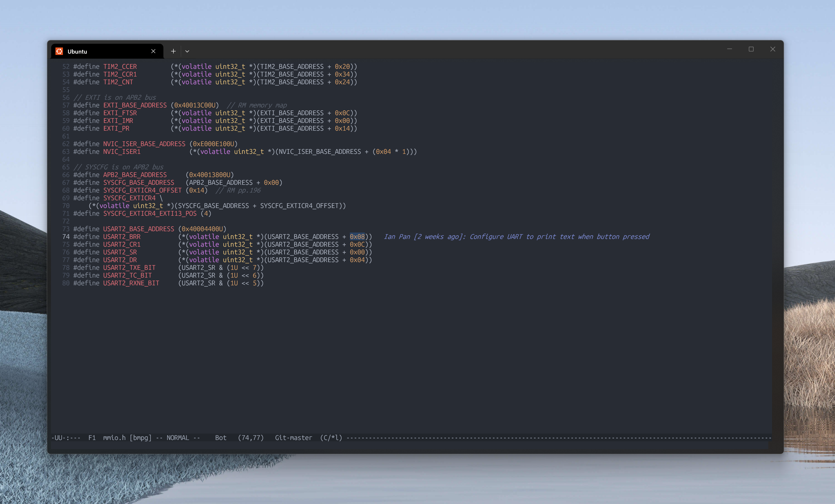Click the TIM2_CCR1 macro name
Viewport: 835px width, 504px height.
tap(120, 74)
